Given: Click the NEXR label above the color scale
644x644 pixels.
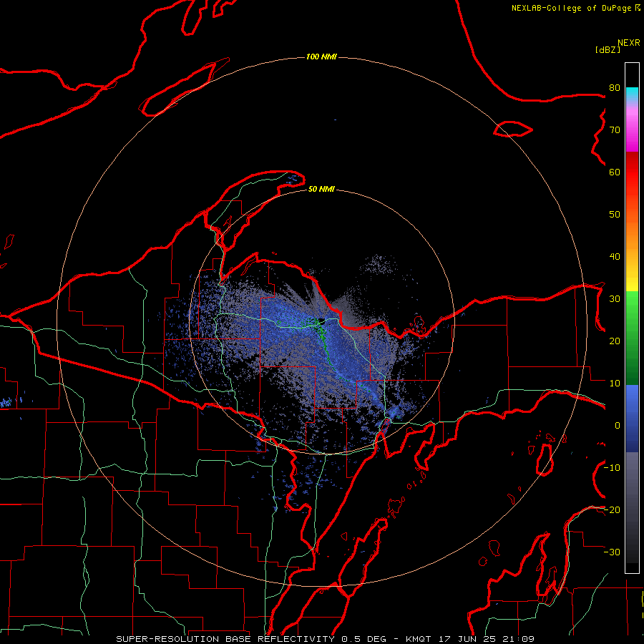Looking at the screenshot, I should click(628, 43).
